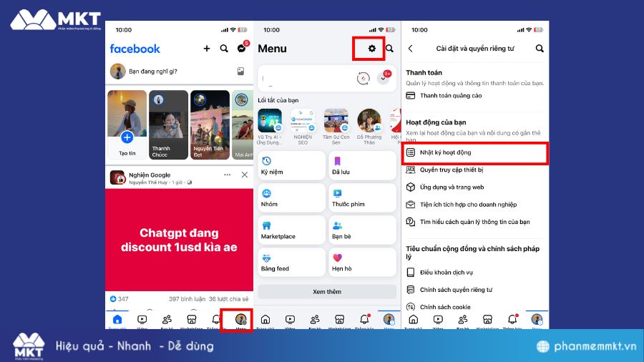Open settings gear on the Menu screen
The width and height of the screenshot is (644, 362).
tap(371, 49)
